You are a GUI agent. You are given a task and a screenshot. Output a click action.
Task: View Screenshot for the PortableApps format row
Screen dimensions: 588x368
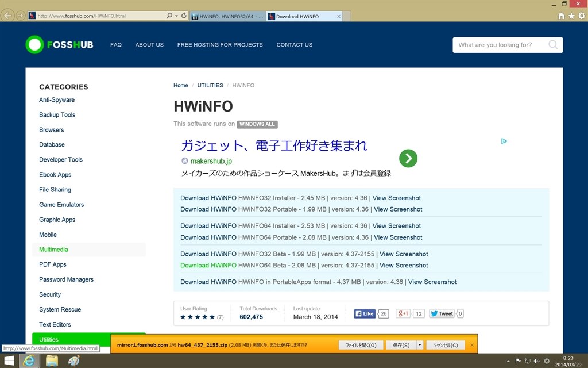pyautogui.click(x=432, y=282)
